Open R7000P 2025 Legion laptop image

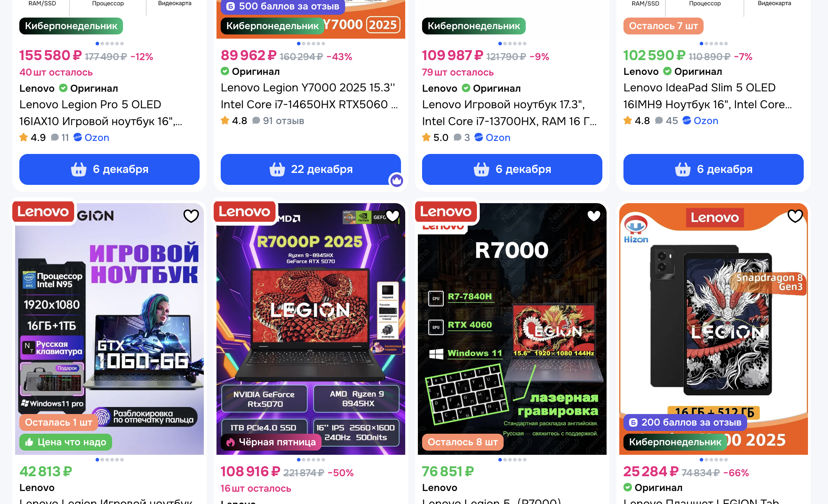click(x=311, y=329)
